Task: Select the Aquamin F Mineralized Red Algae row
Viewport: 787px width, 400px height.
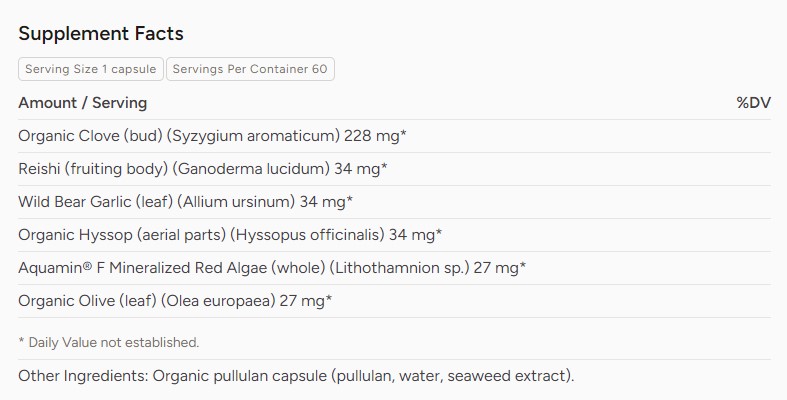Action: [395, 268]
